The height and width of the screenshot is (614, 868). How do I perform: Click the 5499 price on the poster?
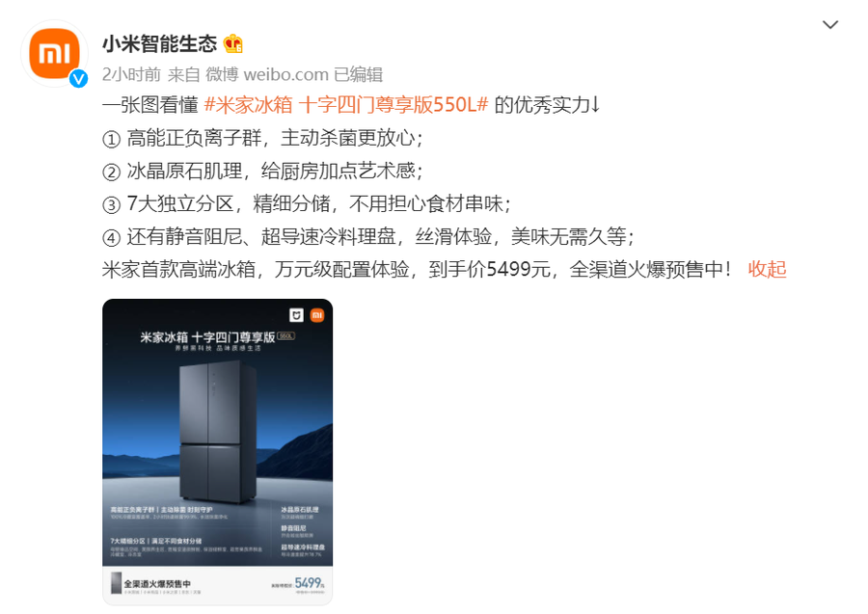pos(308,583)
